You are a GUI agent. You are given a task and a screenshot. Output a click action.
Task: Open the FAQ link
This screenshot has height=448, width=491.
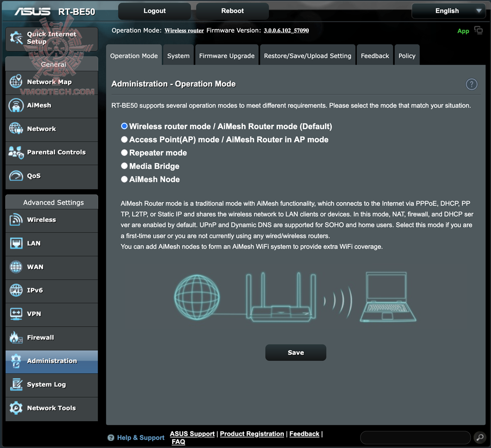pyautogui.click(x=179, y=442)
